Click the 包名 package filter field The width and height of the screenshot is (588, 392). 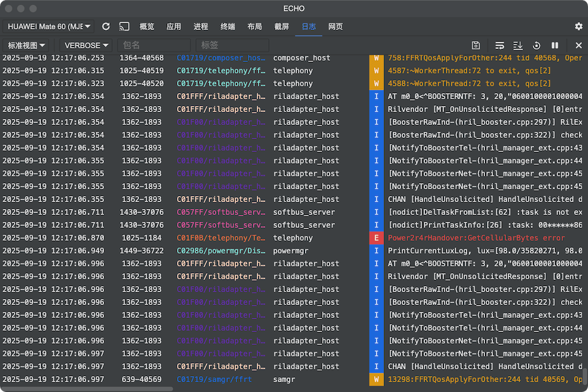coord(154,45)
